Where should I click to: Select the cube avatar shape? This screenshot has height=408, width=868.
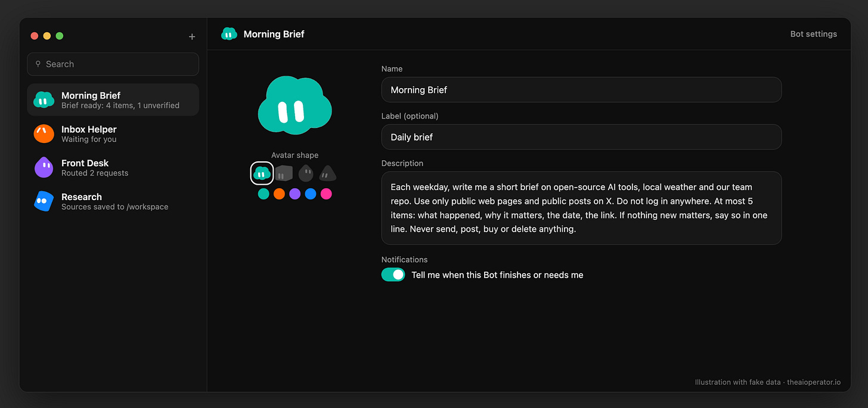coord(284,173)
